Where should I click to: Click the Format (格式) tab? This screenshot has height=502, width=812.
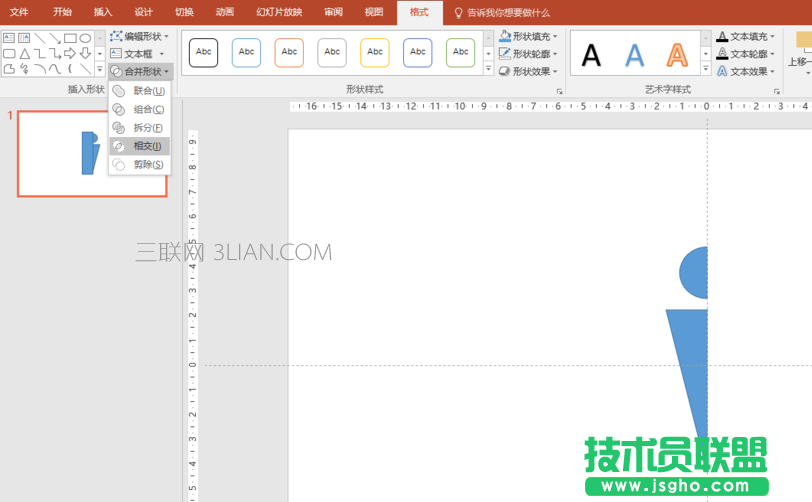419,12
